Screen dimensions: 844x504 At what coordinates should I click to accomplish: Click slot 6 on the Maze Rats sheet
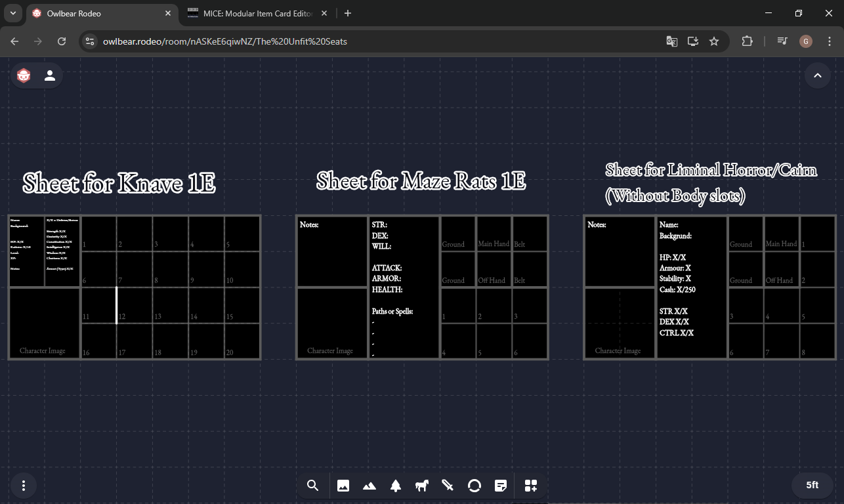click(x=530, y=341)
